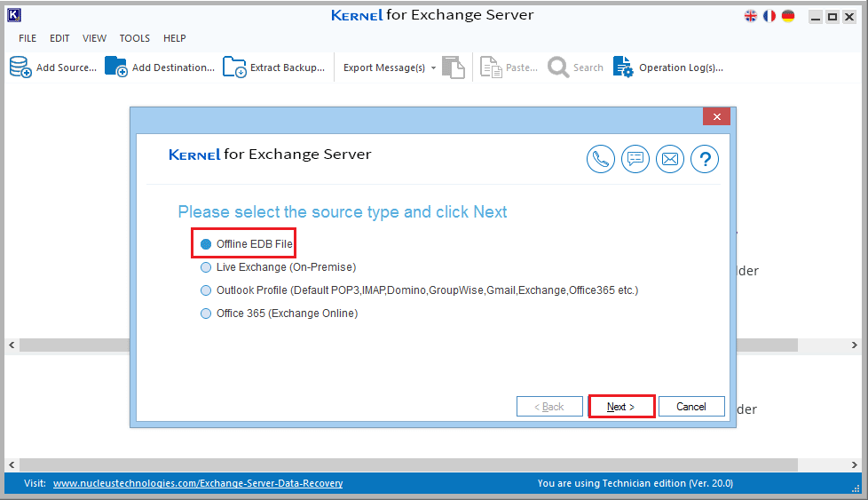
Task: Click upper horizontal scrollbar right arrow
Action: pyautogui.click(x=854, y=345)
